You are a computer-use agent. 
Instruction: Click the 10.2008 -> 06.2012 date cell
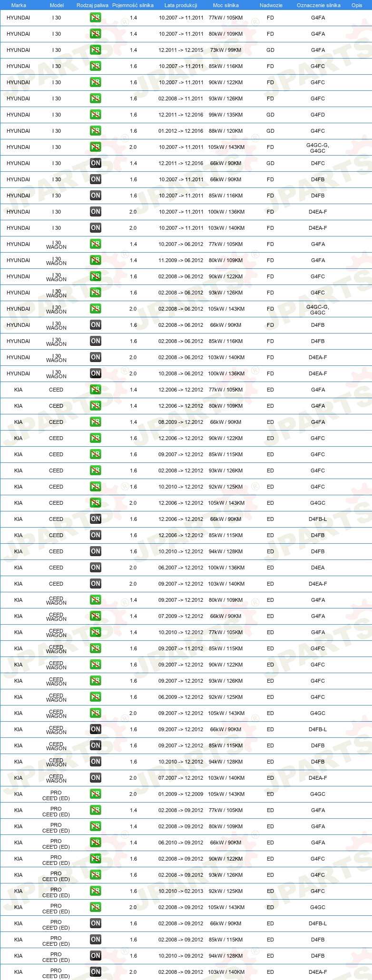click(x=181, y=373)
